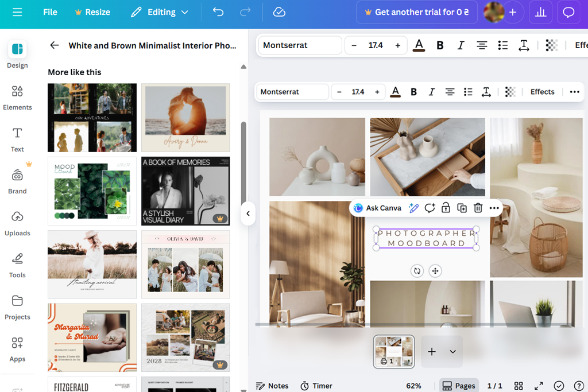Viewport: 588px width, 392px height.
Task: Open more options on floating element menu
Action: tap(494, 208)
